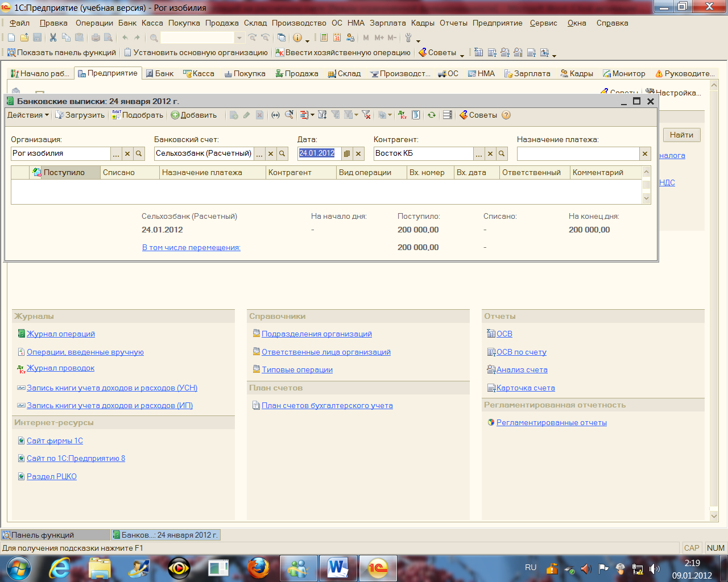Open the Журнал операций link

point(61,334)
